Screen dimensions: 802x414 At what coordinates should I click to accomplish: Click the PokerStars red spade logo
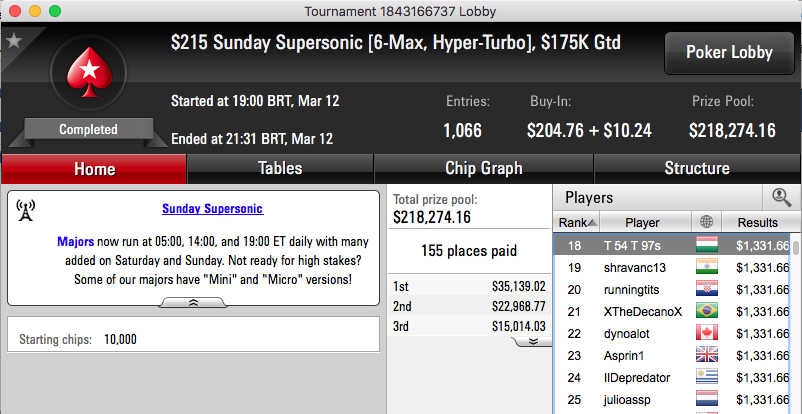pyautogui.click(x=89, y=72)
